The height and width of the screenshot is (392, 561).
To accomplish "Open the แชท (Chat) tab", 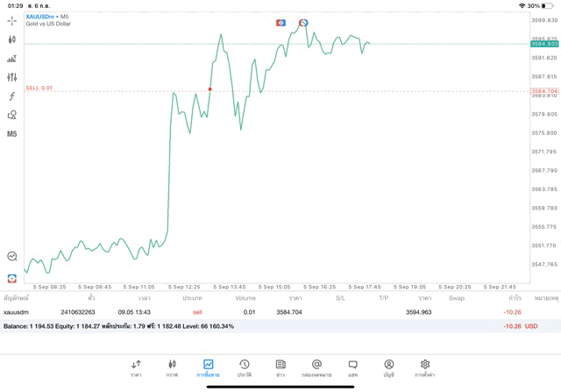I will [352, 367].
